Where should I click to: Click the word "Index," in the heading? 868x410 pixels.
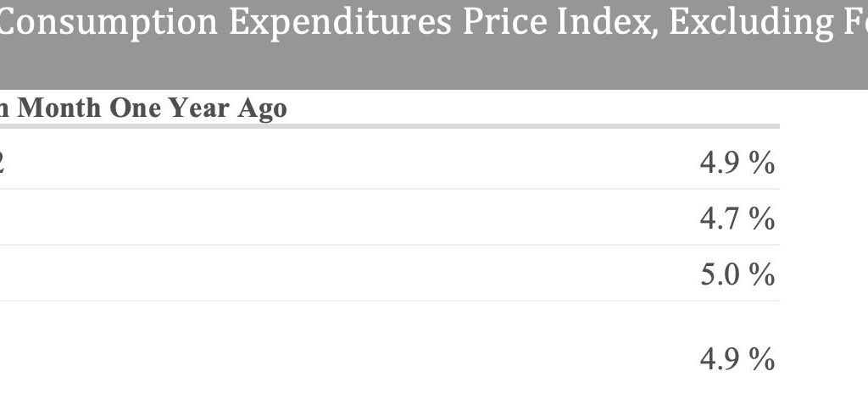tap(607, 22)
